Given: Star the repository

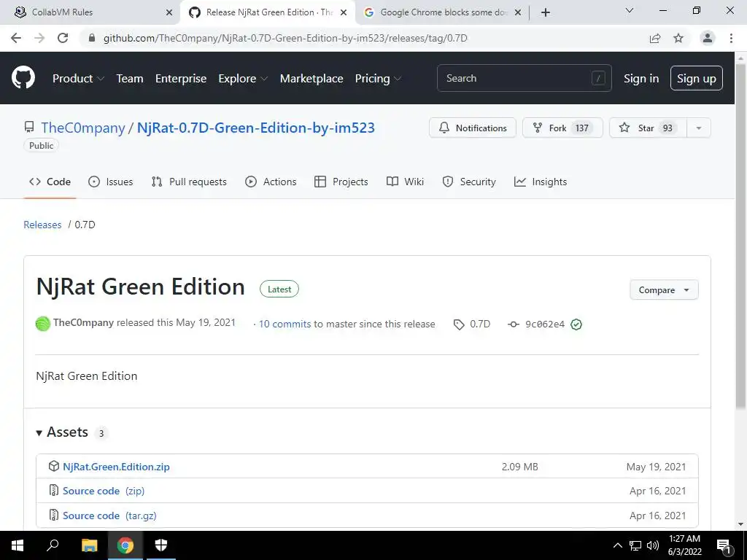Looking at the screenshot, I should point(648,128).
